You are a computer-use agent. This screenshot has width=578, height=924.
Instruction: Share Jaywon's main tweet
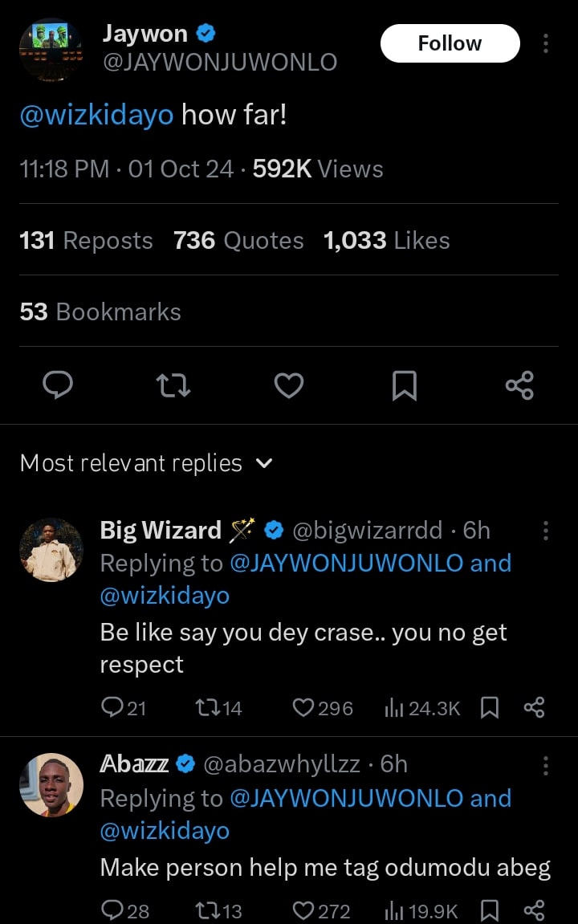pos(519,386)
